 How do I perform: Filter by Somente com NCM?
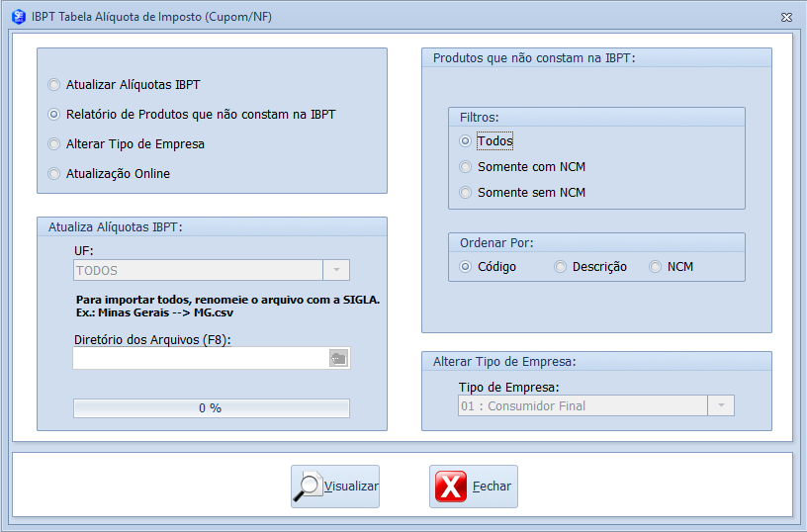(x=466, y=167)
